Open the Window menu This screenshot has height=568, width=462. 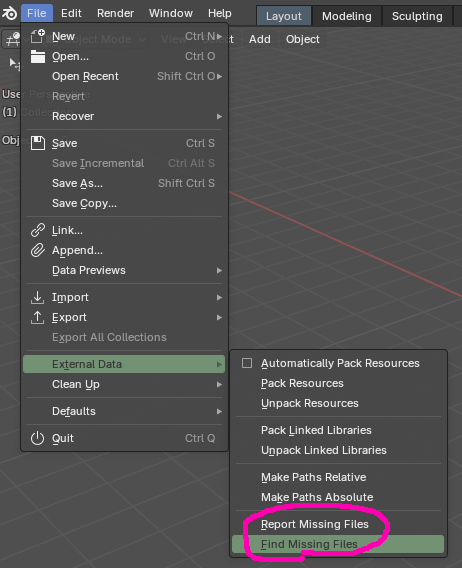click(x=171, y=13)
